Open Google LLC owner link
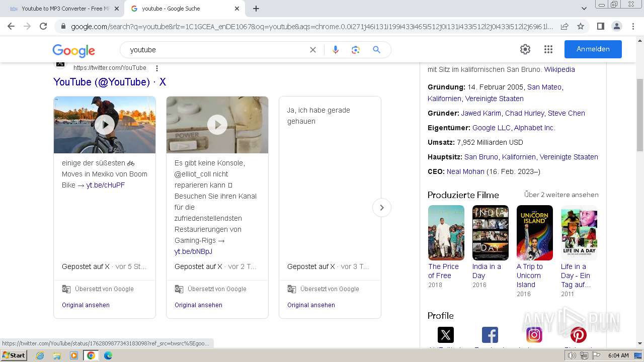The image size is (644, 362). click(492, 128)
